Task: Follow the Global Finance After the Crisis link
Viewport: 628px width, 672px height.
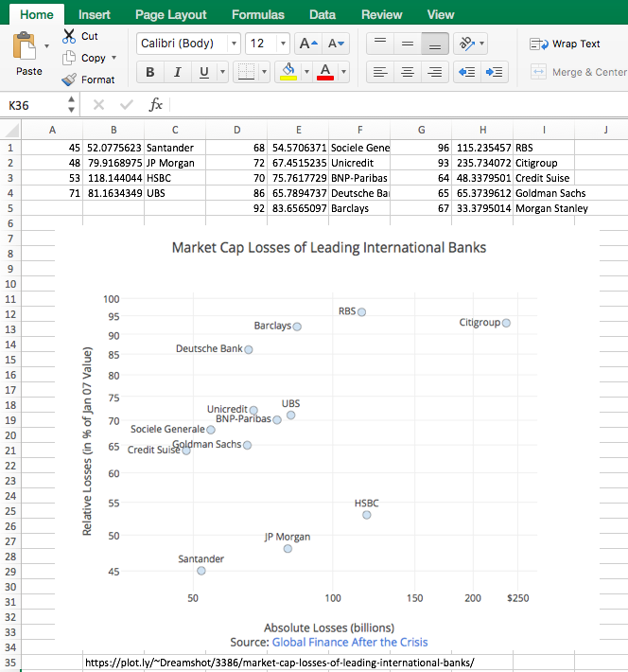Action: click(x=350, y=642)
